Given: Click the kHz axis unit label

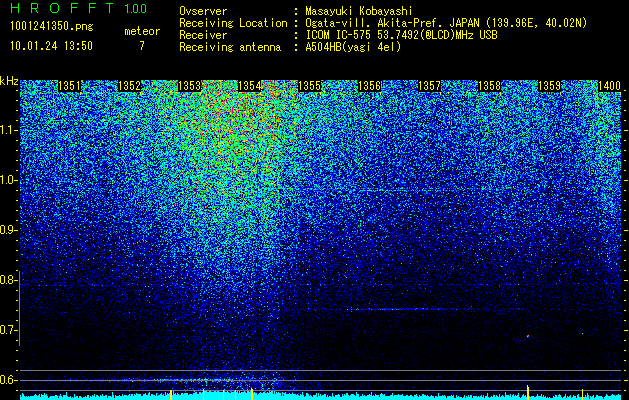Looking at the screenshot, I should 9,81.
